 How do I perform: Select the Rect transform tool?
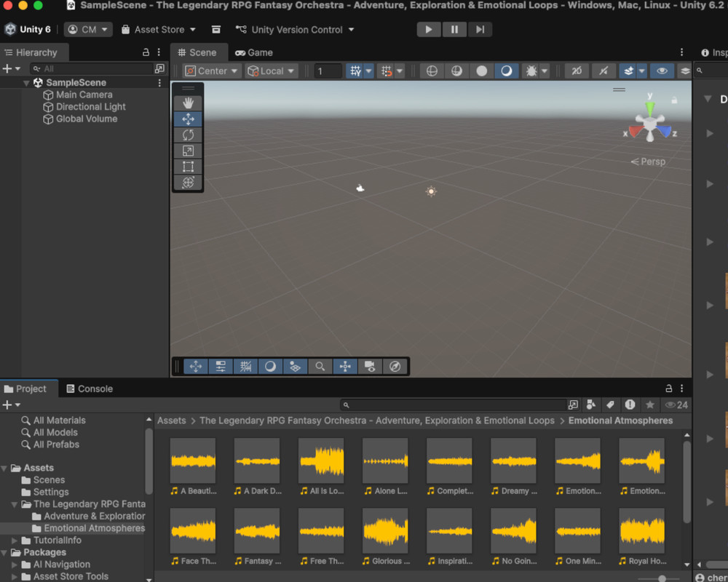[x=188, y=167]
